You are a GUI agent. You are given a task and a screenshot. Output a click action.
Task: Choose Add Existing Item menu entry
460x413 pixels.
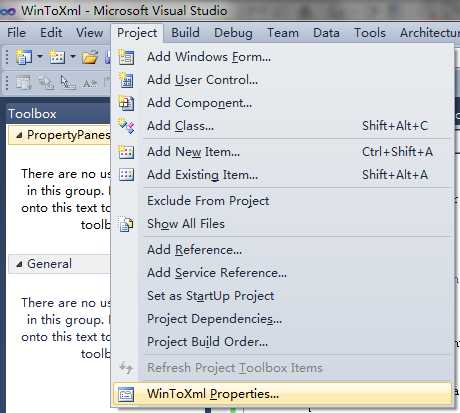tap(282, 175)
